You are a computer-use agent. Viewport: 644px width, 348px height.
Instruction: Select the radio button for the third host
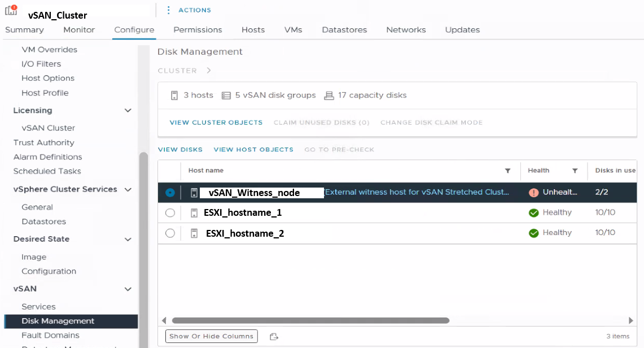coord(170,233)
